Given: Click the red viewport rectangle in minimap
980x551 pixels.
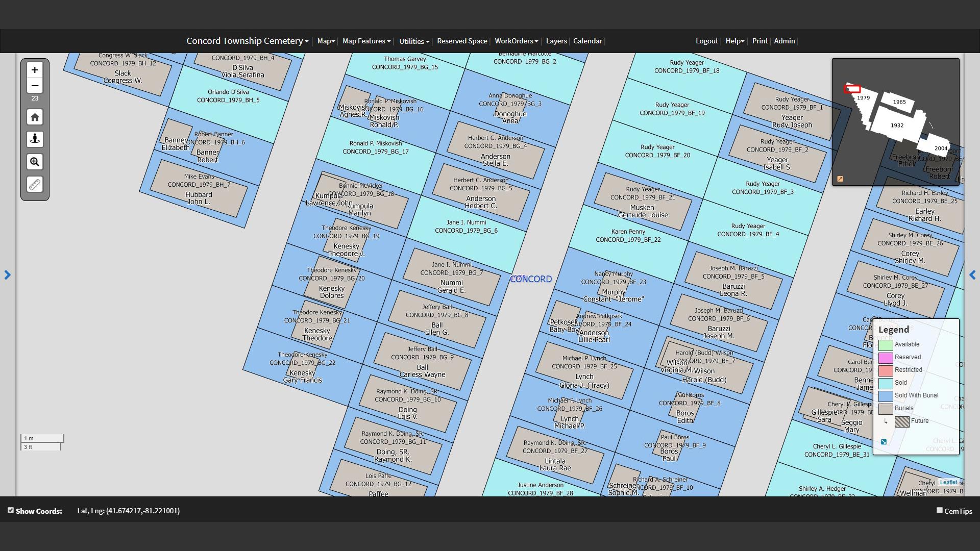Looking at the screenshot, I should (x=852, y=89).
